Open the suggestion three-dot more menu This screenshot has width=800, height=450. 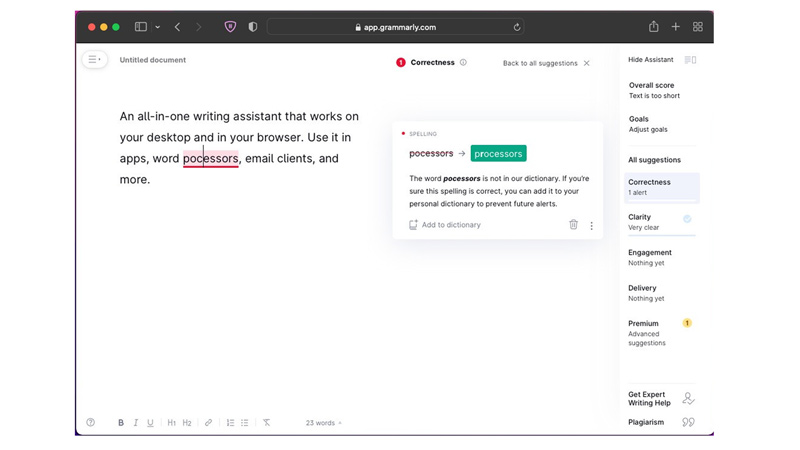(591, 226)
